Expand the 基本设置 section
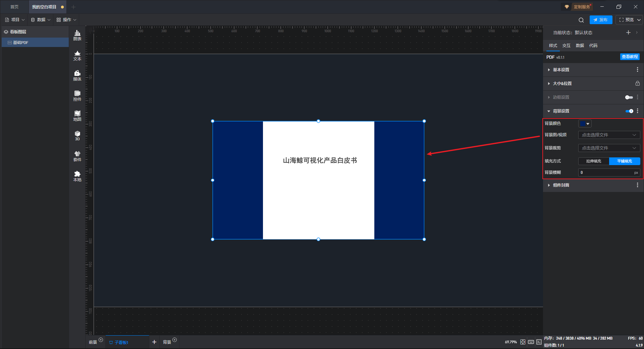Image resolution: width=644 pixels, height=349 pixels. [561, 70]
